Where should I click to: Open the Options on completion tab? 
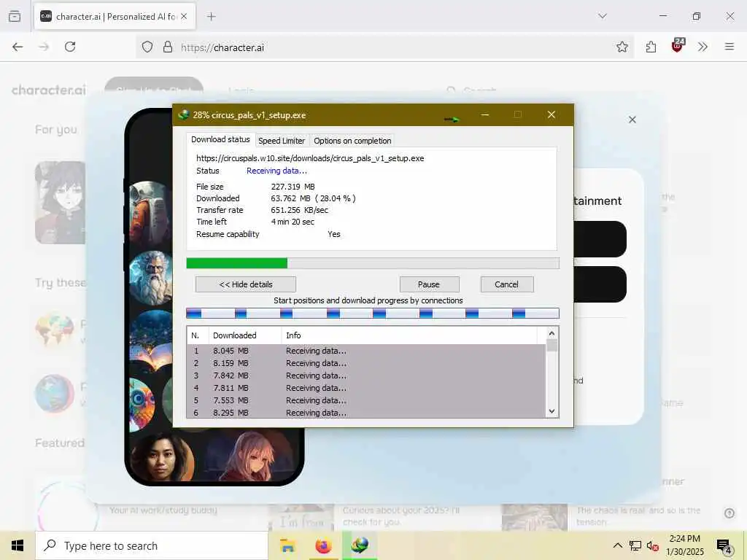[x=352, y=141]
